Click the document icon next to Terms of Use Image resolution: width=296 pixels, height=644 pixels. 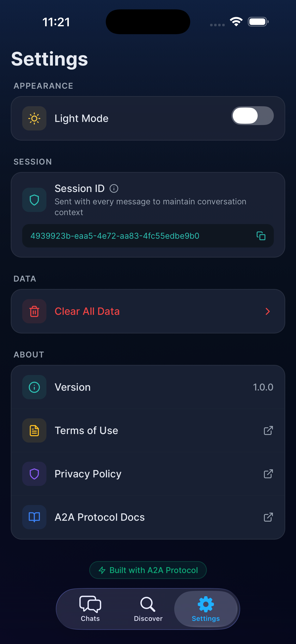pos(34,430)
